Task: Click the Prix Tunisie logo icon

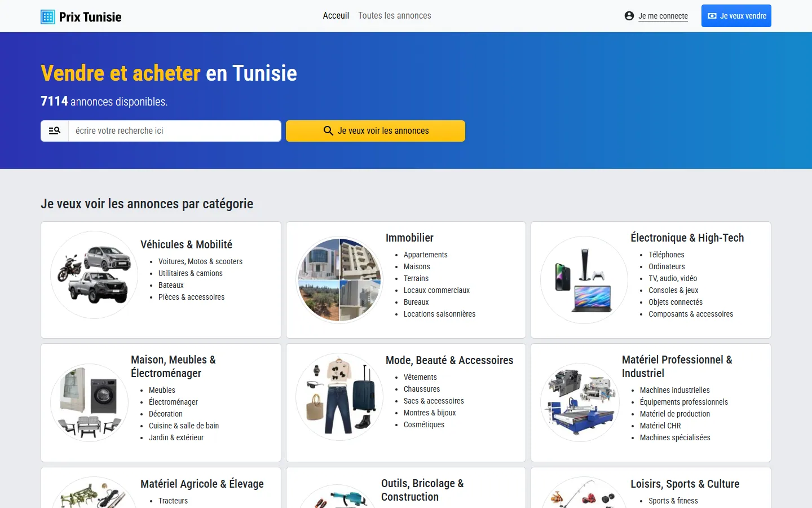Action: [x=48, y=17]
